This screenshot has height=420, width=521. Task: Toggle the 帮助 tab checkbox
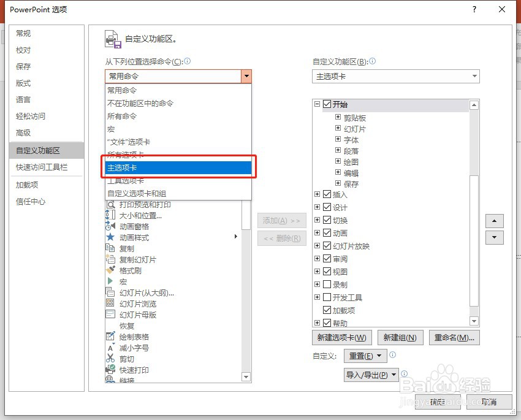[327, 323]
